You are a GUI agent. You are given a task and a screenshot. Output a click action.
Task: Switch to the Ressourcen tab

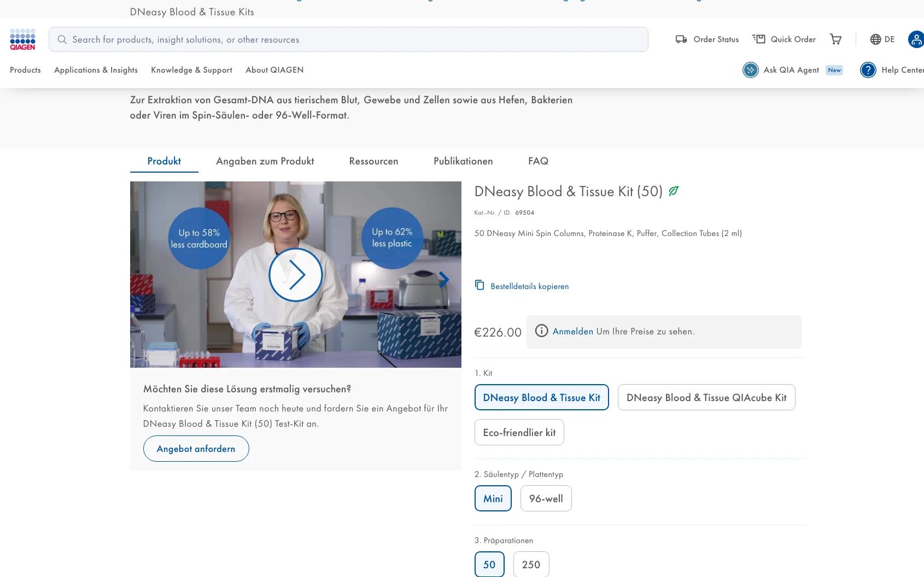click(373, 161)
